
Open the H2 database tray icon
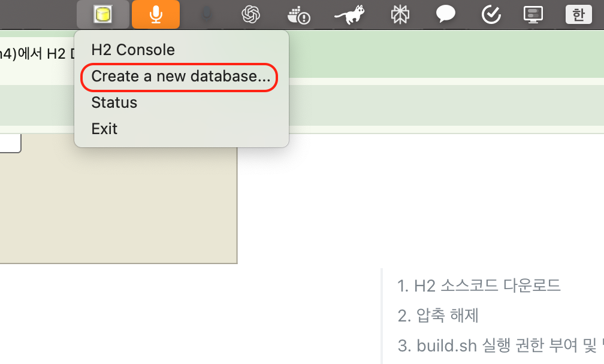[x=103, y=14]
